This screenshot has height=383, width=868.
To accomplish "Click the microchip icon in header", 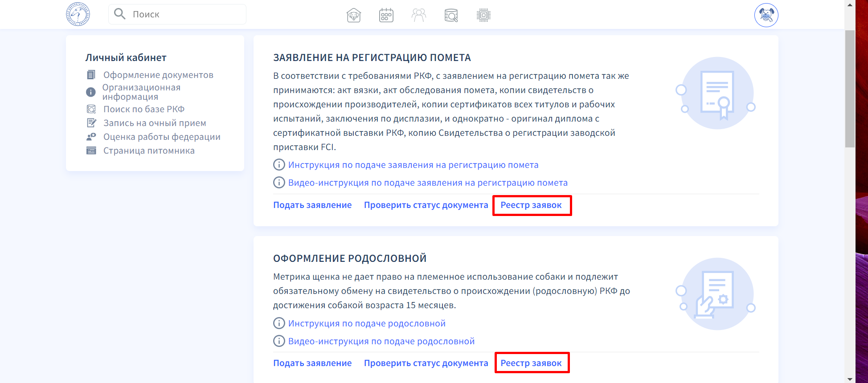I will 483,15.
